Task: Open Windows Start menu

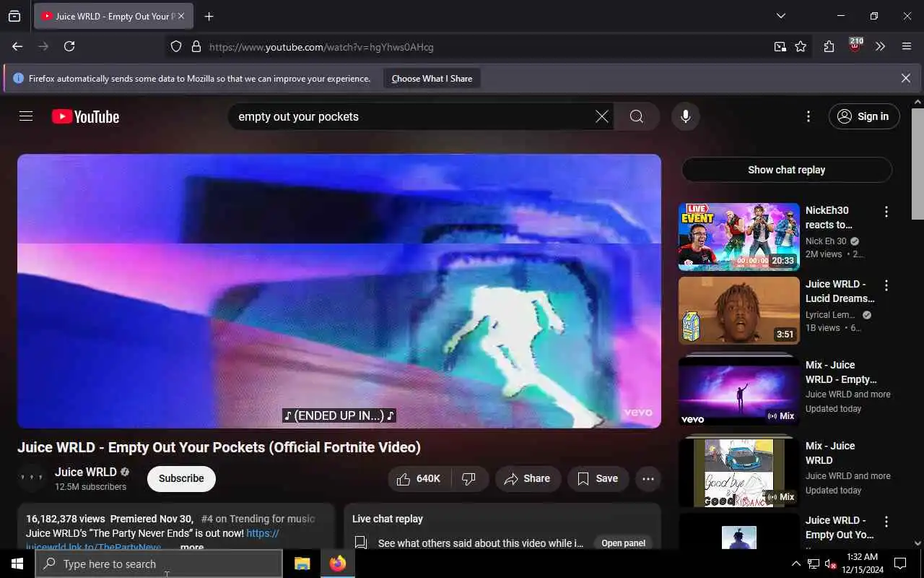Action: (17, 564)
